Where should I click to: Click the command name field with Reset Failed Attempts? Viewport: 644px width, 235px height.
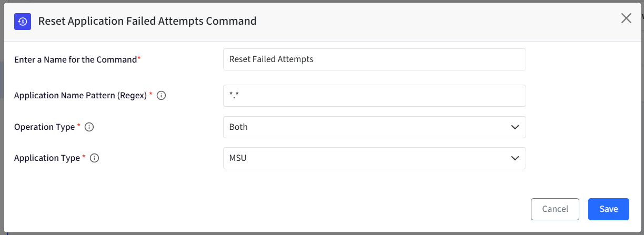(x=375, y=59)
